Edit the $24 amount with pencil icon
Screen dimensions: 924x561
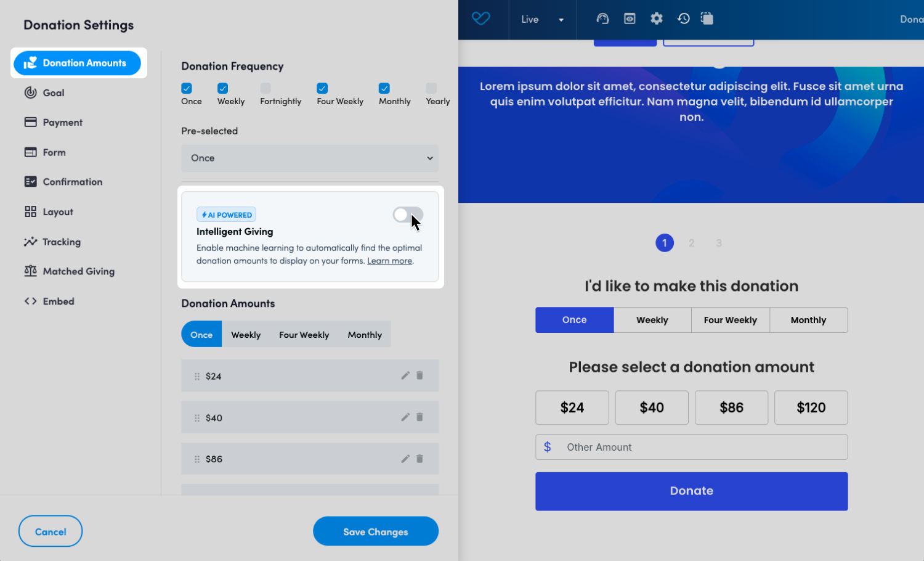[405, 375]
